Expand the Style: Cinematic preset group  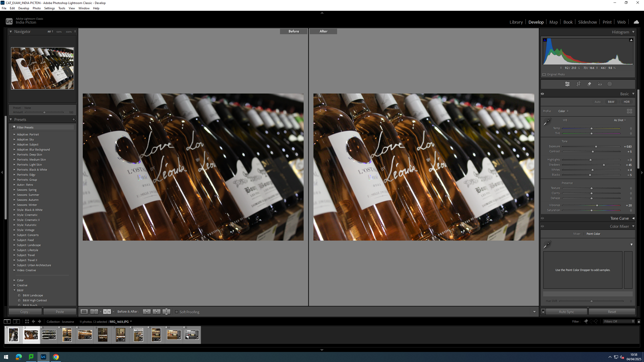pos(14,215)
